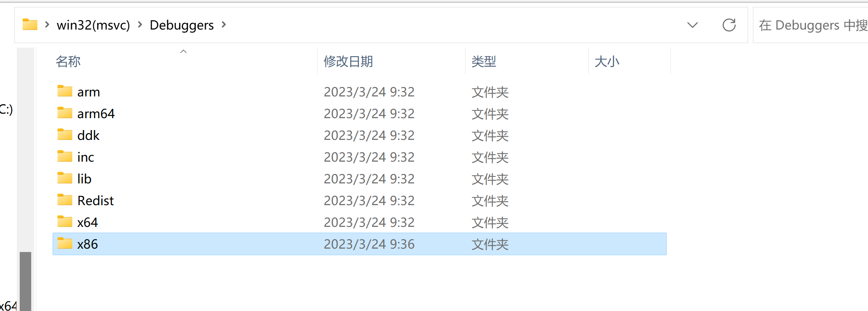
Task: Click the navigation pane scrollbar thumb
Action: pos(25,281)
